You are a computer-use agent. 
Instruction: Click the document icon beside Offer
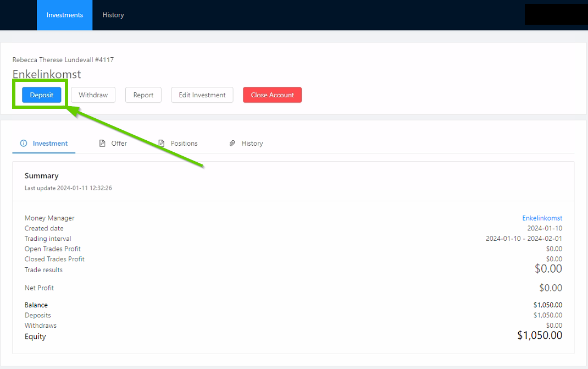click(x=102, y=144)
